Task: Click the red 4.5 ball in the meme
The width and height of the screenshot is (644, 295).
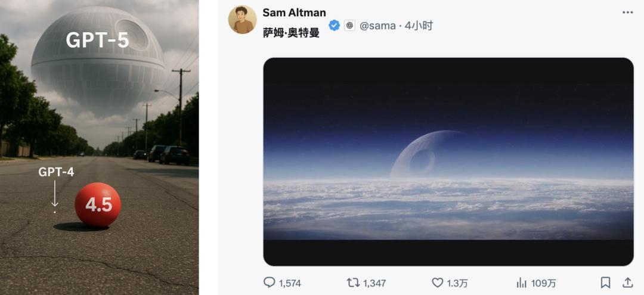Action: pyautogui.click(x=98, y=205)
